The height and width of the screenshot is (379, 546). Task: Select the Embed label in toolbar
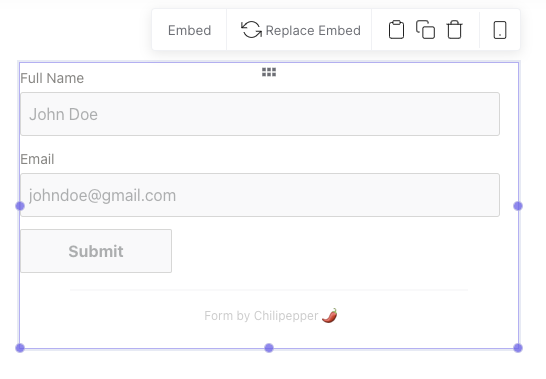[x=189, y=30]
